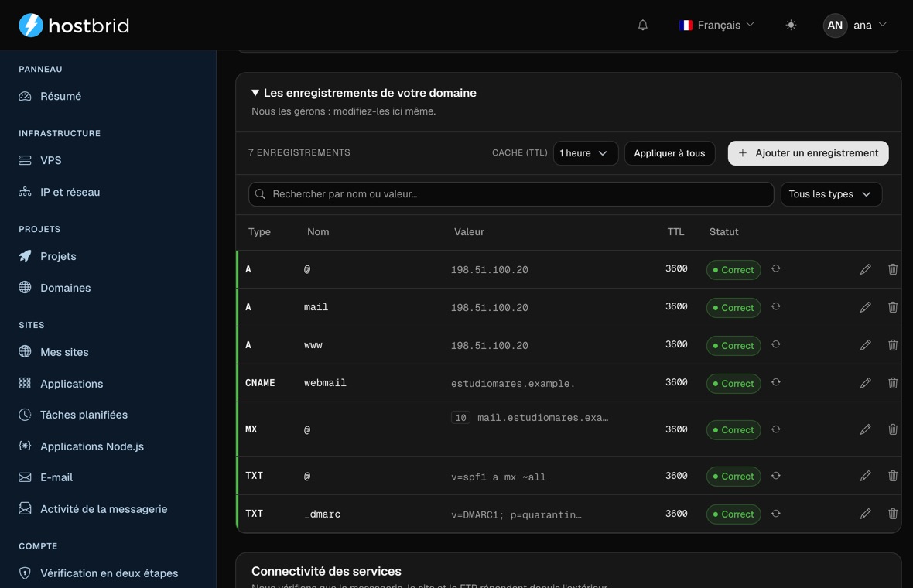Viewport: 913px width, 588px height.
Task: Click the Nom column header
Action: coord(318,231)
